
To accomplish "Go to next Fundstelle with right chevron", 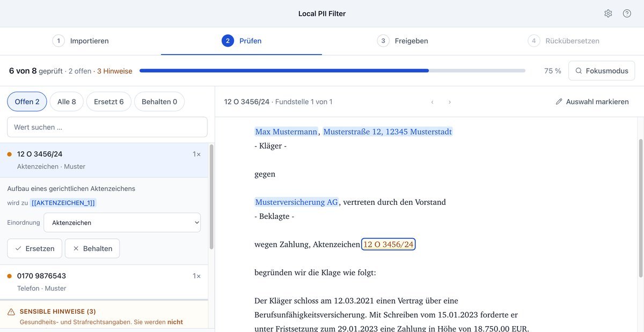I will [x=450, y=102].
